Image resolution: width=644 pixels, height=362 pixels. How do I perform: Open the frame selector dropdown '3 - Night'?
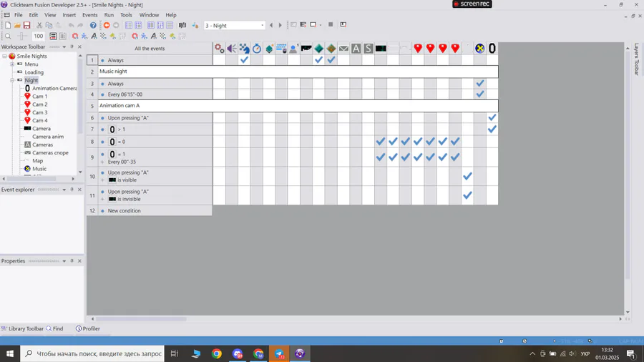click(235, 26)
